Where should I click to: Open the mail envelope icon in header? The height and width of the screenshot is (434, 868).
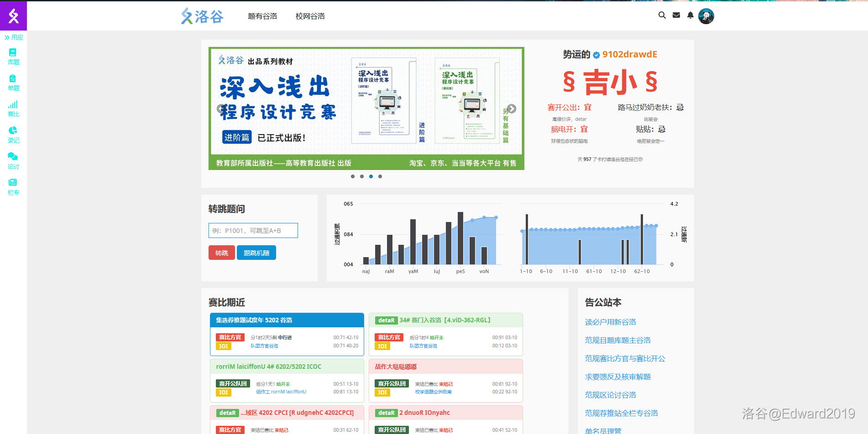(x=676, y=15)
